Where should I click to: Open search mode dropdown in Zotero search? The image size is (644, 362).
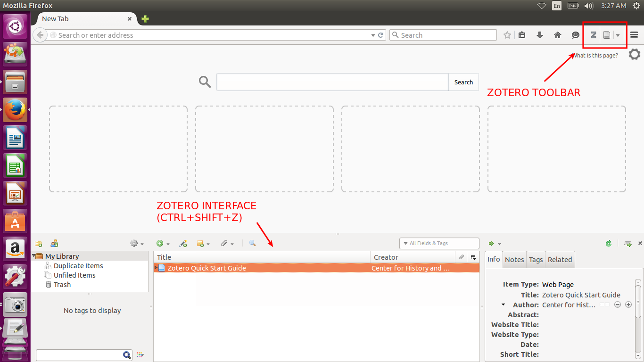pyautogui.click(x=405, y=243)
